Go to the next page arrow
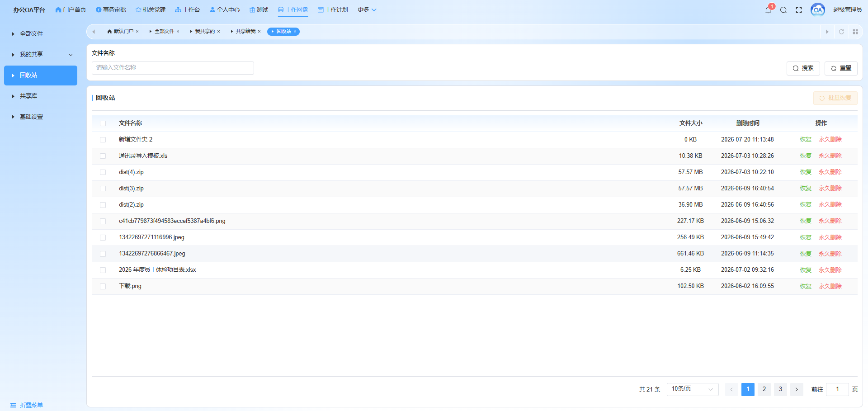The width and height of the screenshot is (868, 411). [797, 389]
